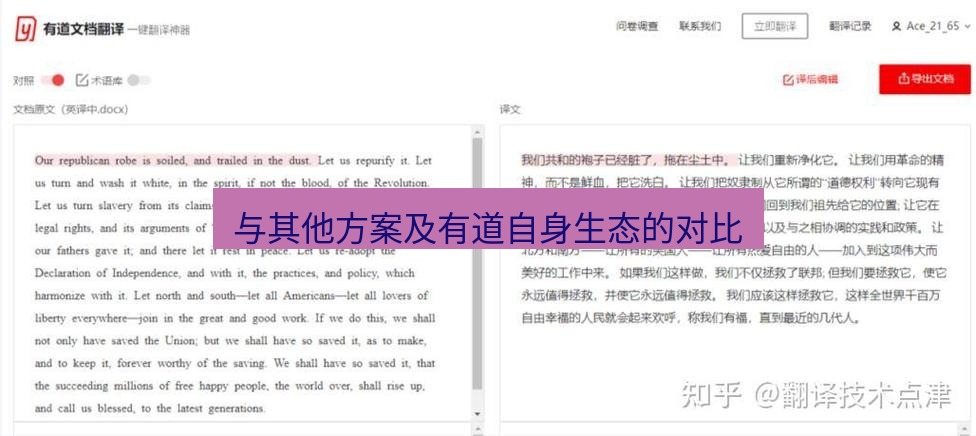The image size is (976, 436).
Task: Open the 联系我们 link
Action: (x=700, y=26)
